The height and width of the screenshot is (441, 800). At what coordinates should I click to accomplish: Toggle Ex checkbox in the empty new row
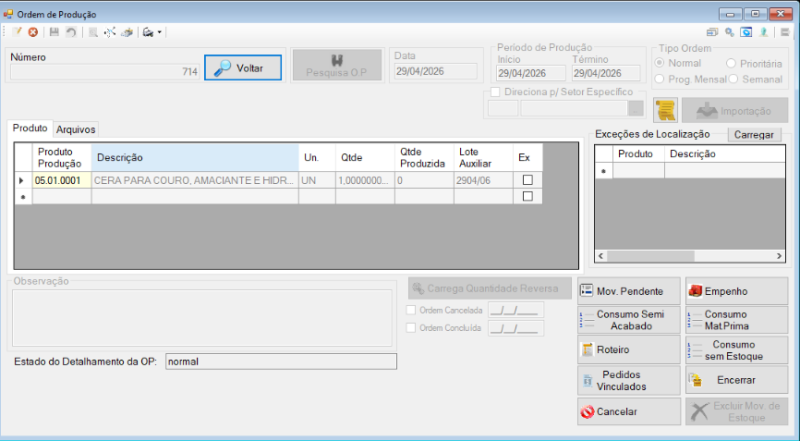(528, 196)
